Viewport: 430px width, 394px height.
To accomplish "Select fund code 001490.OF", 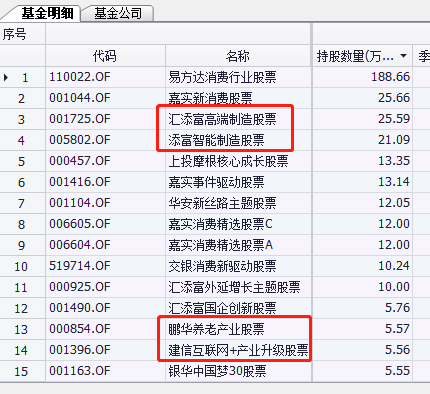I will tap(80, 308).
